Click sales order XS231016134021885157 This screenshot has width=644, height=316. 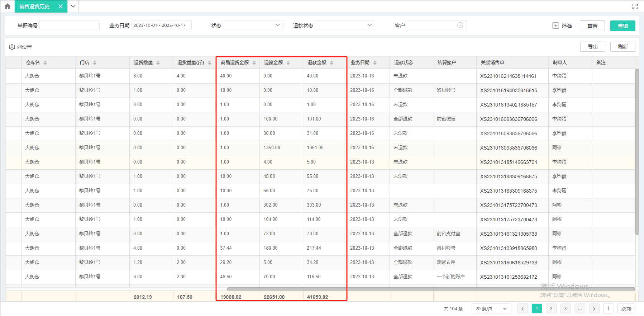(509, 105)
